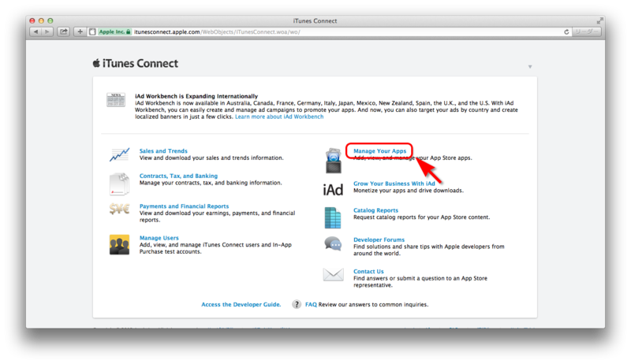The height and width of the screenshot is (364, 631).
Task: Click the browser back arrow button
Action: tap(35, 32)
